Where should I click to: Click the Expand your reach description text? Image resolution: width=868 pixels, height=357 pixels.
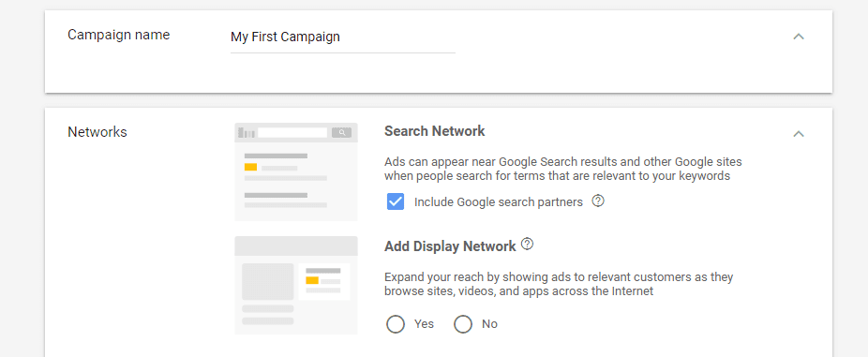point(559,284)
